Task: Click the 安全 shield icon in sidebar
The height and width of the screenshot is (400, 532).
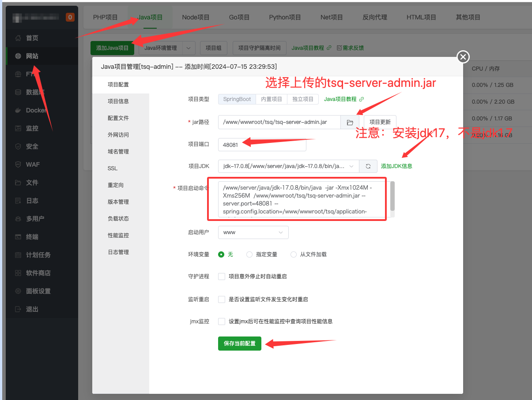Action: point(18,146)
